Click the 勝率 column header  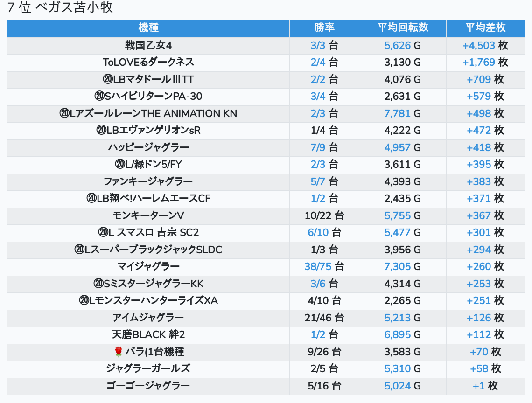click(x=324, y=28)
